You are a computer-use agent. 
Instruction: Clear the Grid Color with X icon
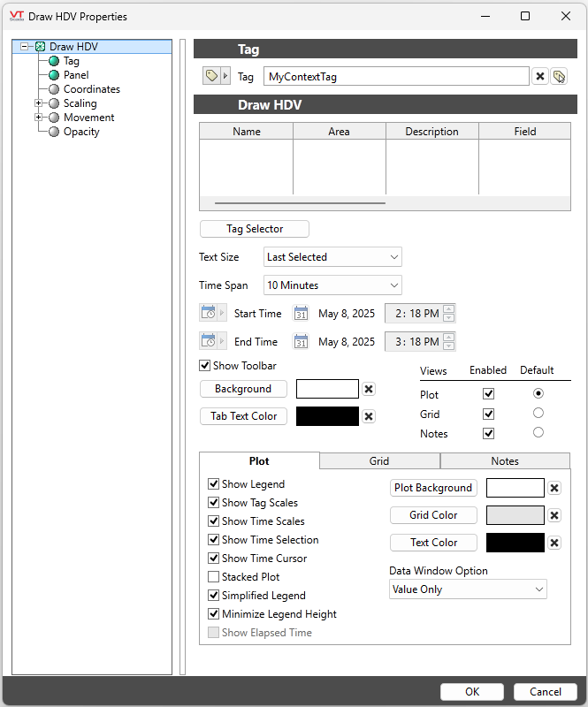point(554,515)
